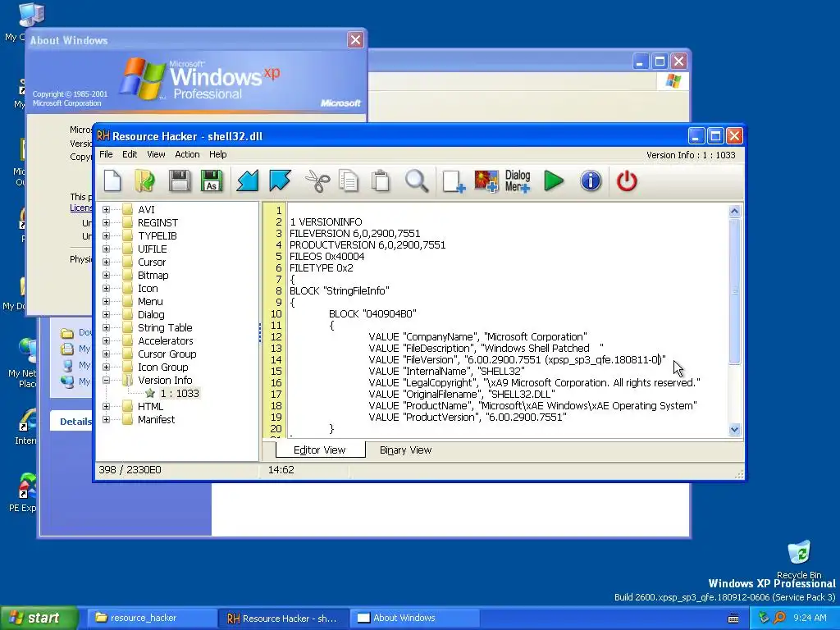The height and width of the screenshot is (630, 840).
Task: Click the Paste clipboard icon
Action: (x=381, y=180)
